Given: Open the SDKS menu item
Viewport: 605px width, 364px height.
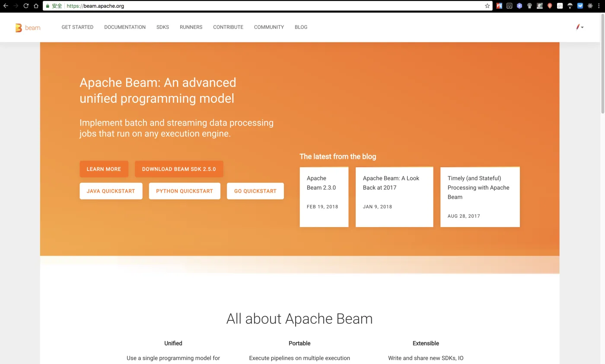Looking at the screenshot, I should (162, 27).
